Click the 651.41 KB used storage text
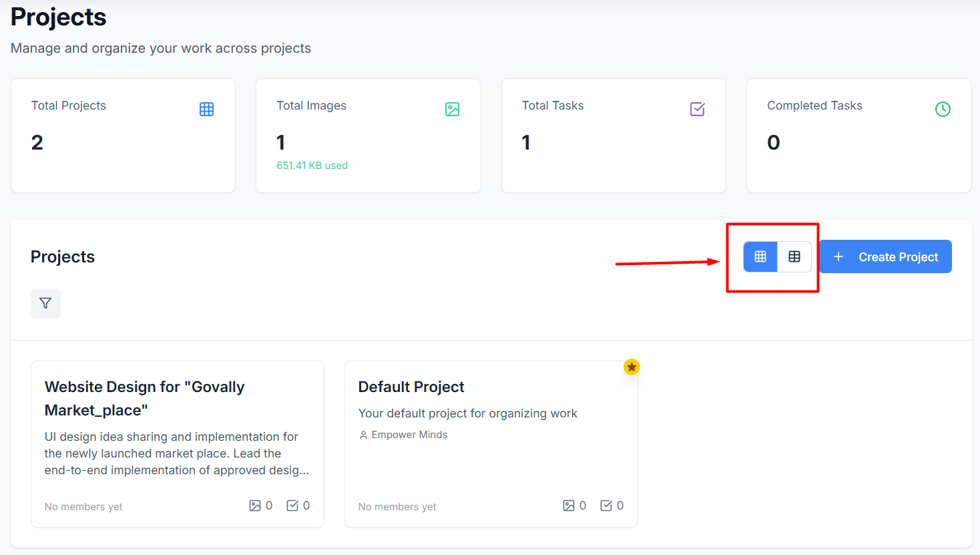The width and height of the screenshot is (980, 555). (312, 166)
